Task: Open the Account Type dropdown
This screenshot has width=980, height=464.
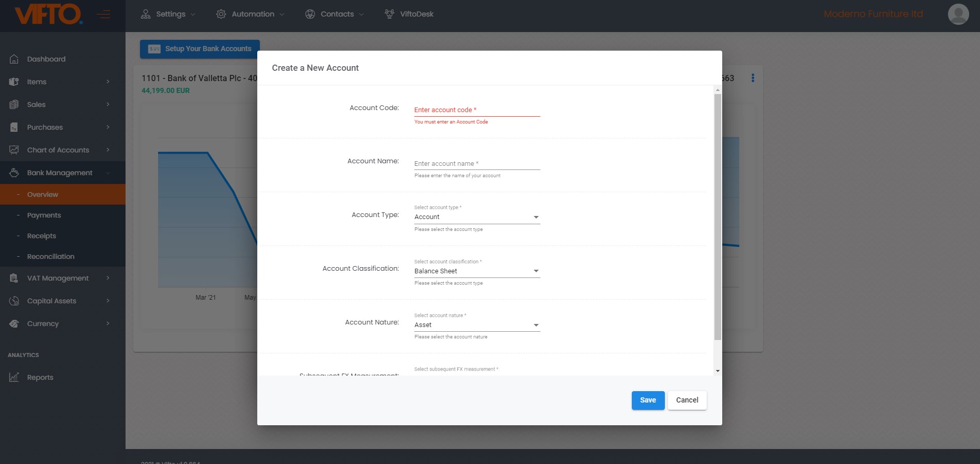Action: point(477,217)
